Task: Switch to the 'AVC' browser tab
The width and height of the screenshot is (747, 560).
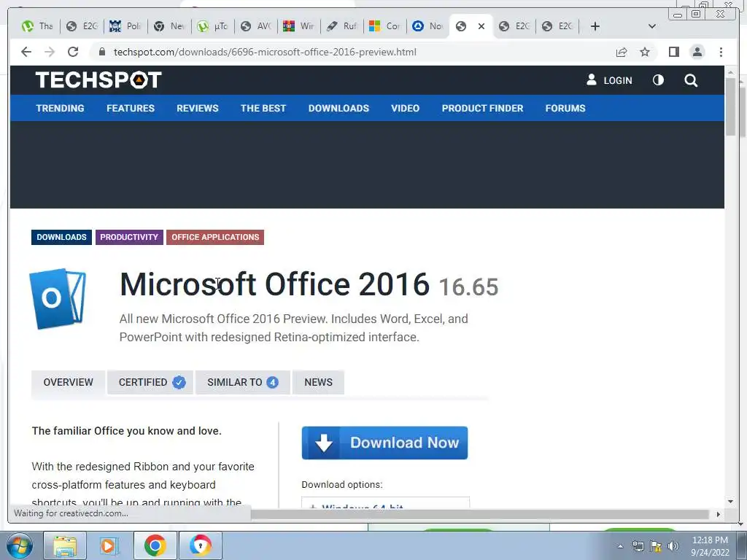Action: click(x=256, y=26)
